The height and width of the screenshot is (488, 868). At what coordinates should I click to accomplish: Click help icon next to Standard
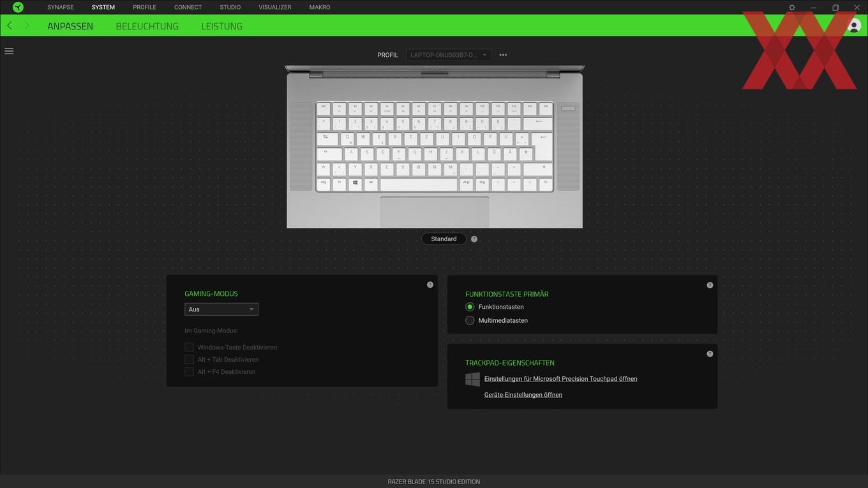474,239
